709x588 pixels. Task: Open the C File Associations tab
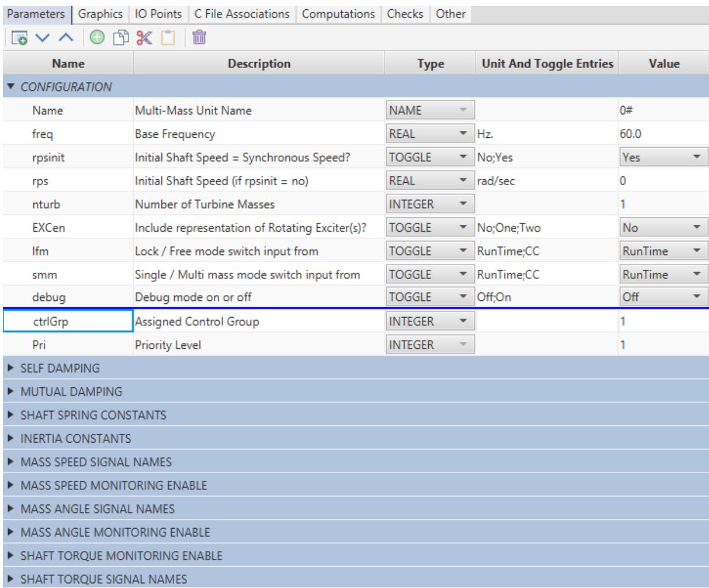[x=242, y=13]
